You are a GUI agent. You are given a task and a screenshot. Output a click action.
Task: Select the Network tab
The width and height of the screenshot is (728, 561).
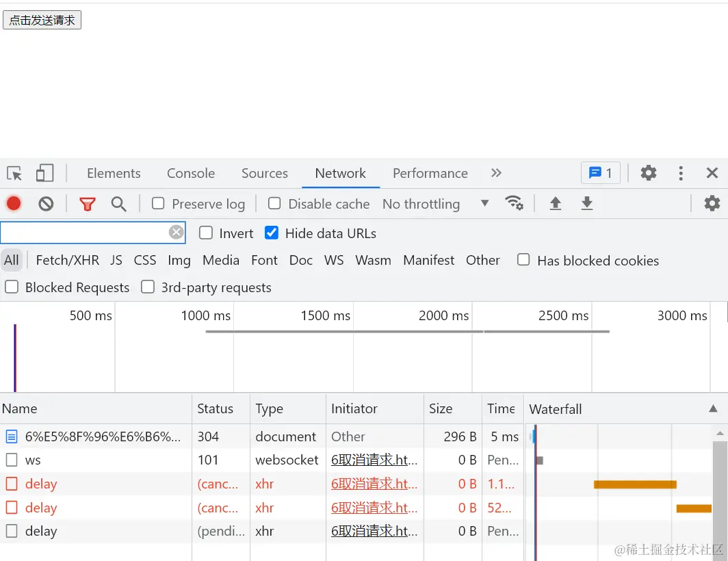(340, 173)
